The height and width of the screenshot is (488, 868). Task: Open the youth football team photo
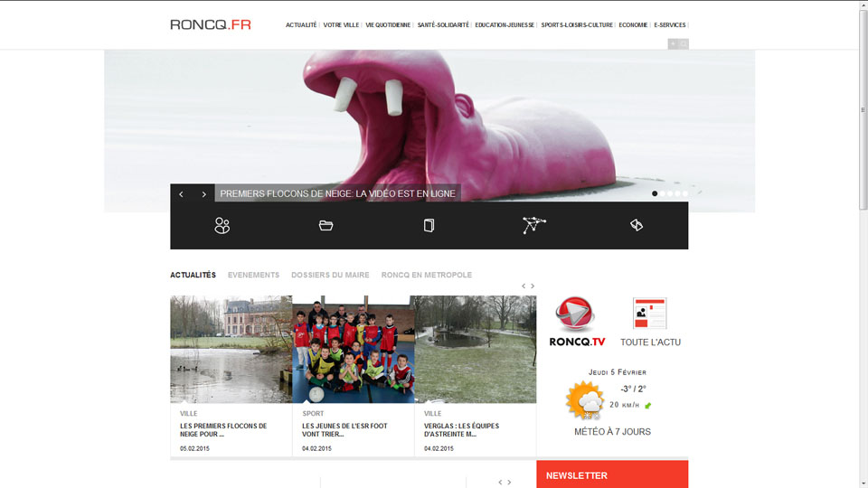point(354,349)
